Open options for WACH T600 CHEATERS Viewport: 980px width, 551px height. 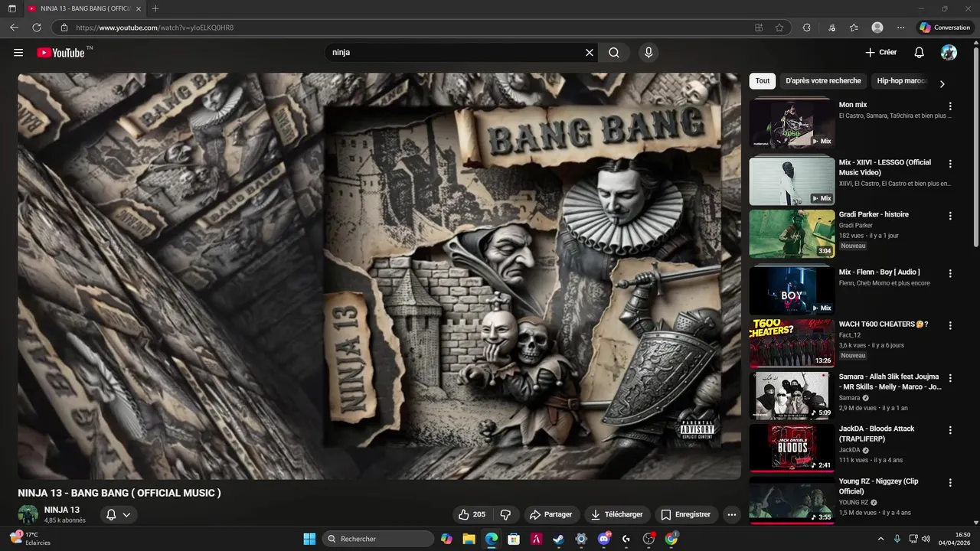[950, 325]
